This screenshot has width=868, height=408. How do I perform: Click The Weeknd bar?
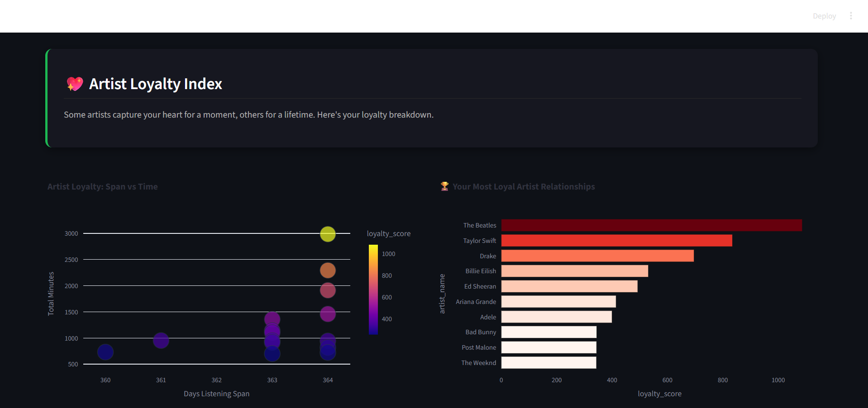pos(549,363)
